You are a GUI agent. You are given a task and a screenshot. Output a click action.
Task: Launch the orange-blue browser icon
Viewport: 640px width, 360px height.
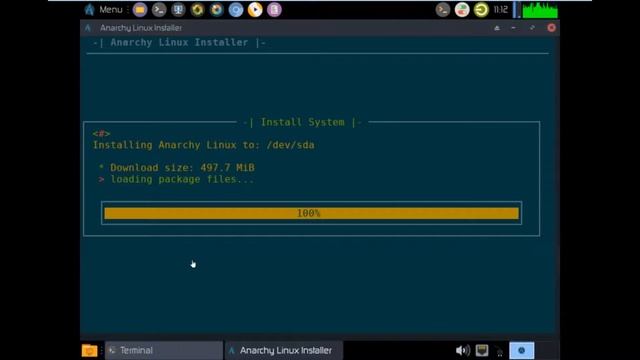[217, 10]
